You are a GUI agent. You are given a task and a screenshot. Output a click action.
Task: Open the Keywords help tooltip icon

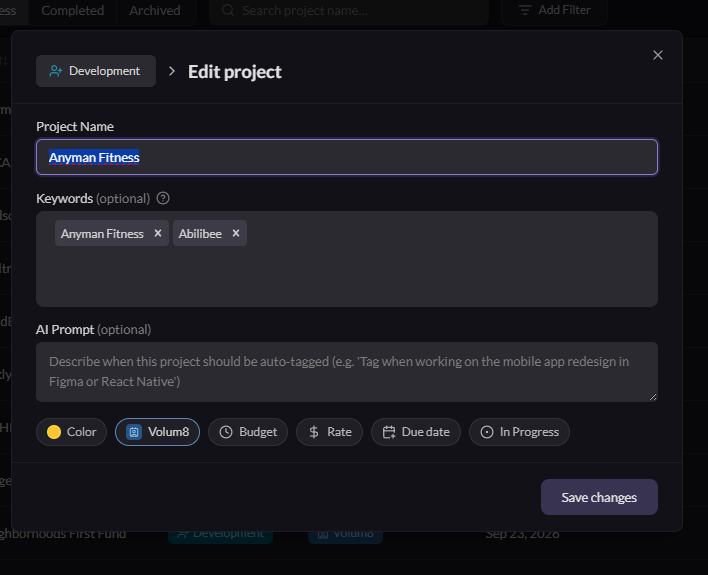[163, 198]
